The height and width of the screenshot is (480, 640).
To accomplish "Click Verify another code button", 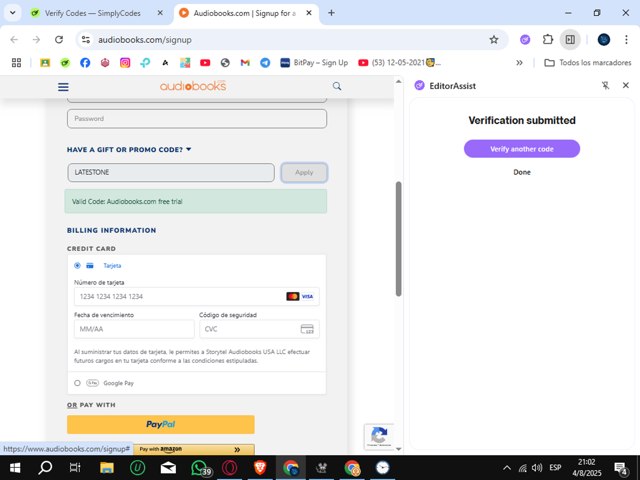I will pos(522,149).
